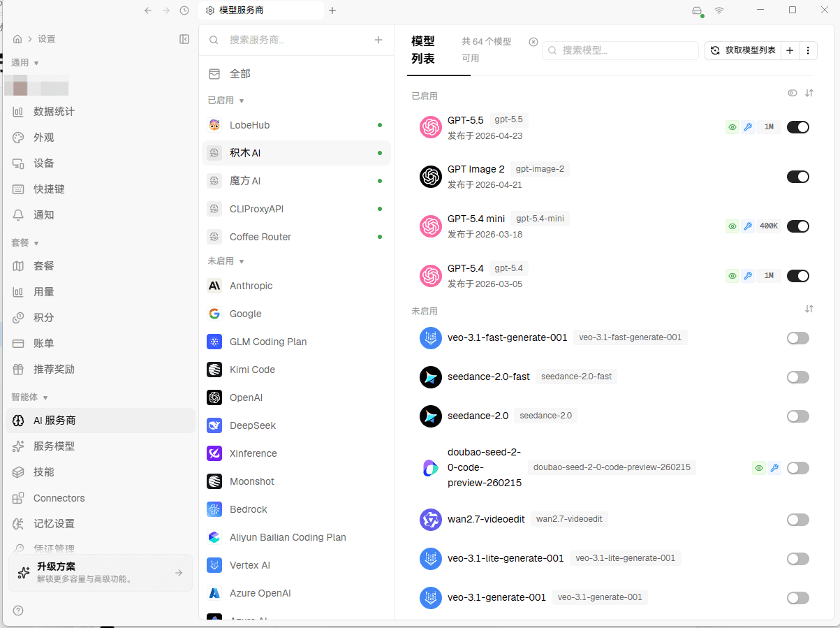Click the GPT Image 2 model logo
The width and height of the screenshot is (840, 628).
tap(431, 177)
